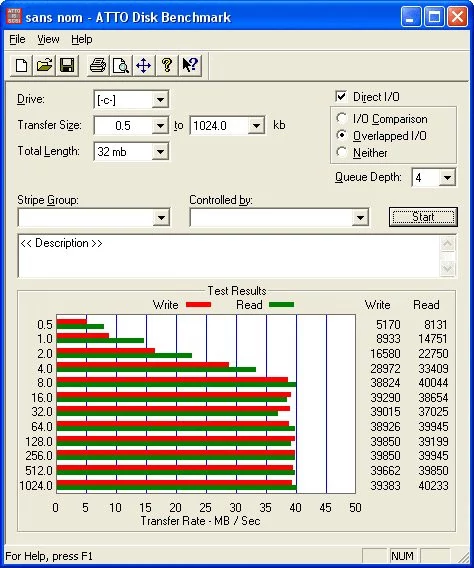
Task: Minimize the ATTO Disk Benchmark window
Action: (410, 17)
